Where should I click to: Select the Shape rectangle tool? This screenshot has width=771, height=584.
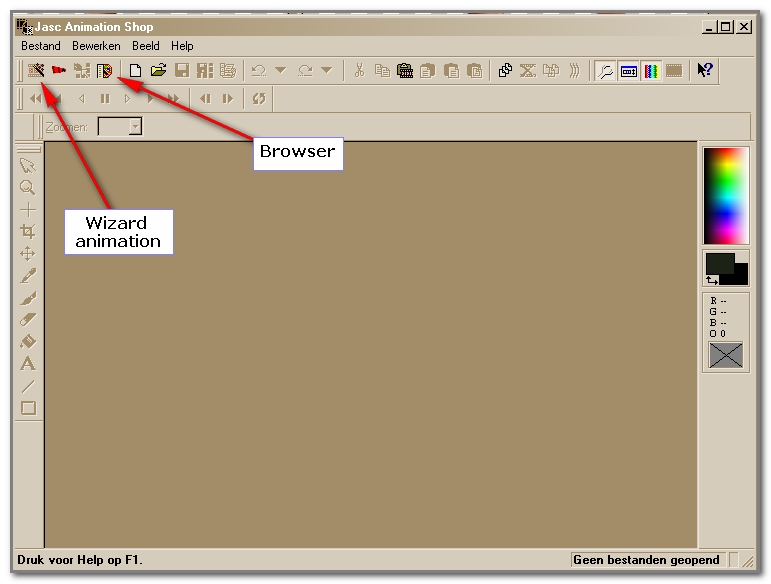pos(28,408)
